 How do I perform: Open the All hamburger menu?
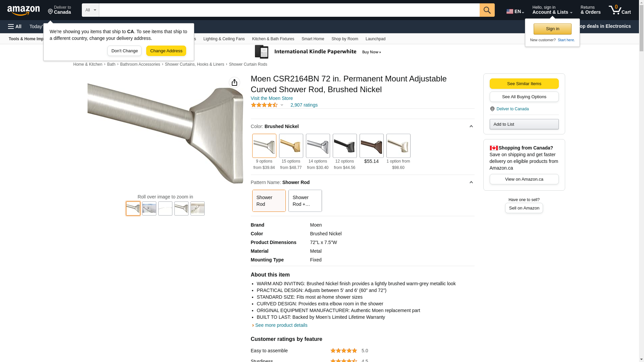tap(15, 26)
